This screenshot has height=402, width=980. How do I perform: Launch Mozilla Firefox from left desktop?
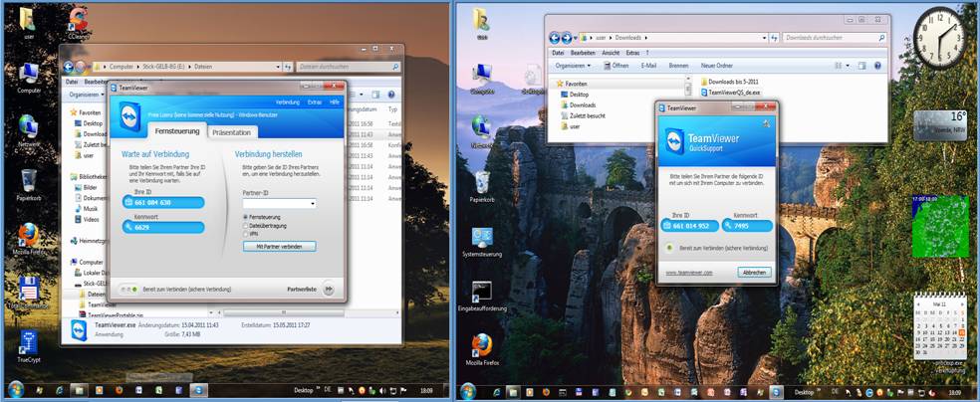(x=29, y=239)
